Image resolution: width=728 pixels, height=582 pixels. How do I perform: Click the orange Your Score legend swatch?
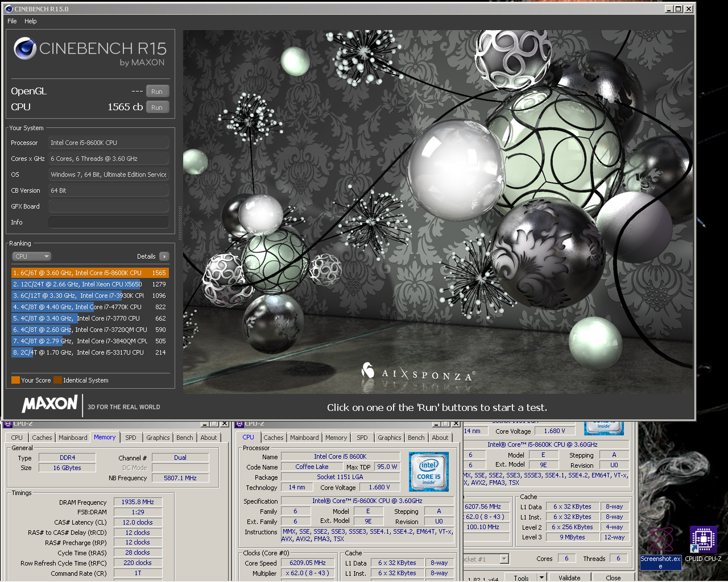tap(15, 380)
